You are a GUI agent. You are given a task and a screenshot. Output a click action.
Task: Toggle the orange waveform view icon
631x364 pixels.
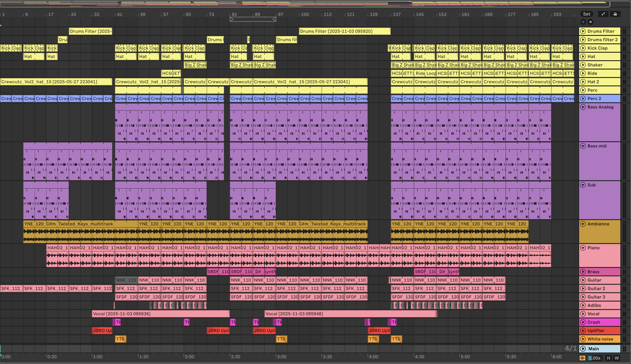click(582, 358)
